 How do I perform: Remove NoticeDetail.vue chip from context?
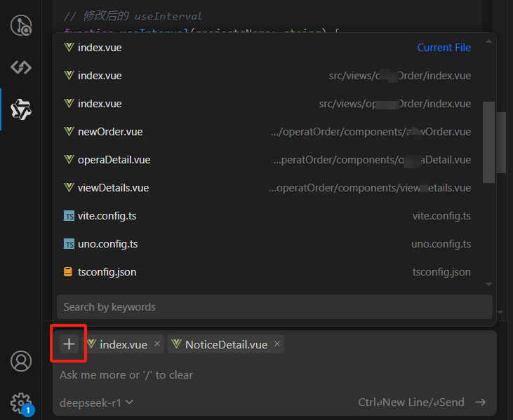(277, 344)
